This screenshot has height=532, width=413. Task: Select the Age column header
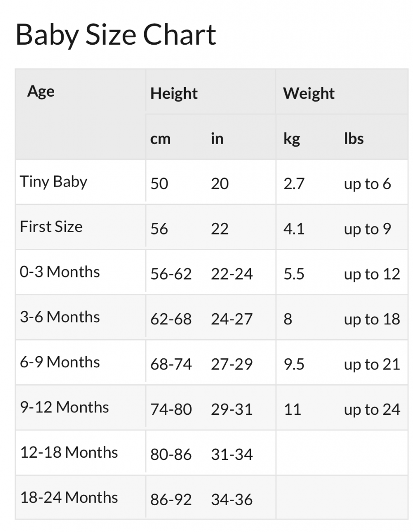pos(41,91)
